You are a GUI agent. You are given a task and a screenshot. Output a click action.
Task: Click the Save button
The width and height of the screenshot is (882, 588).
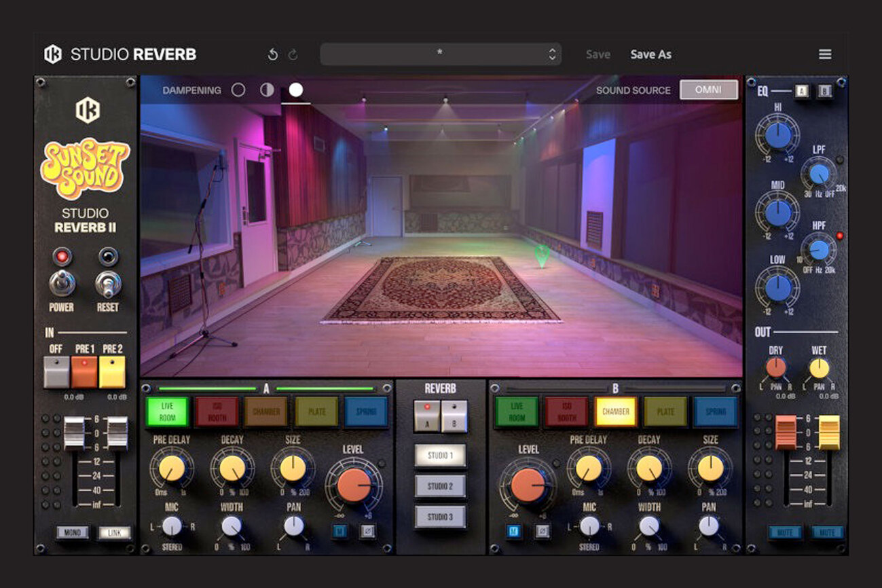[598, 54]
